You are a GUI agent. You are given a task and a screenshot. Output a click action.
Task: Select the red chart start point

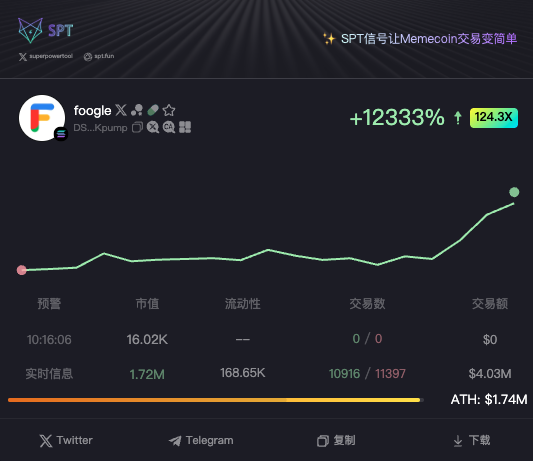click(x=22, y=270)
